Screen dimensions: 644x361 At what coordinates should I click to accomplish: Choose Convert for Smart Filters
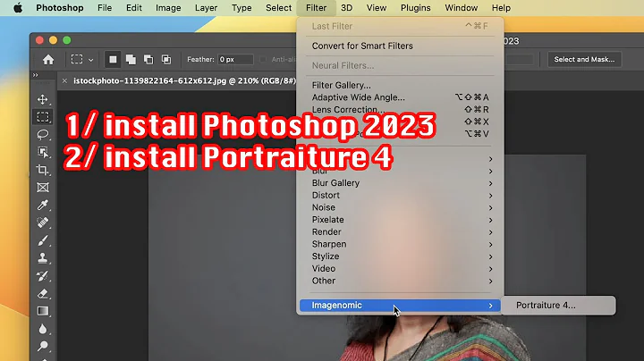click(x=400, y=46)
